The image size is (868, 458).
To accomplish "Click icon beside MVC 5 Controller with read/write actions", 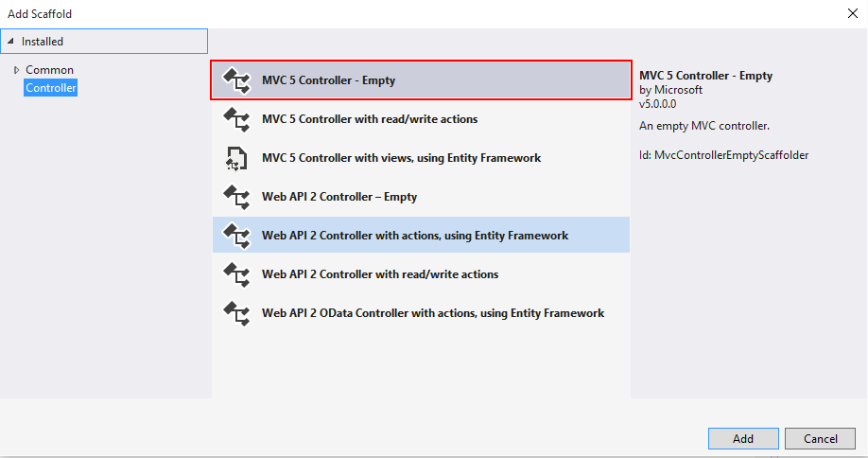I will pos(235,119).
